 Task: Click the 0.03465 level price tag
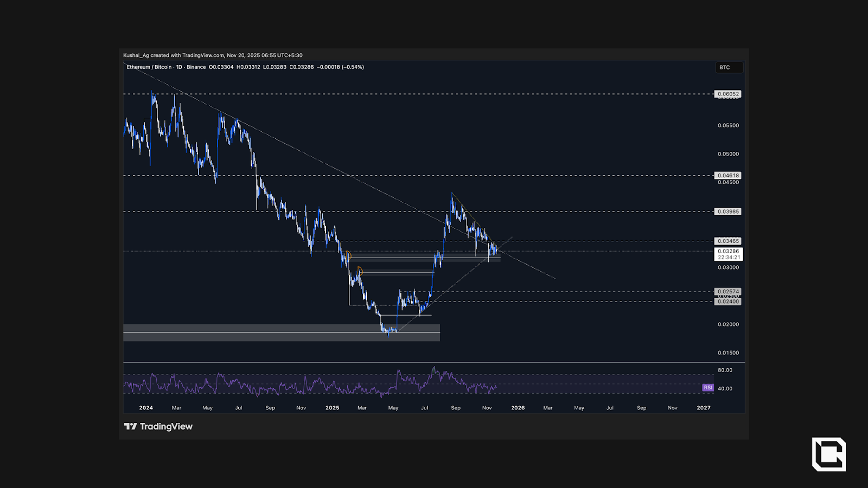click(x=727, y=241)
